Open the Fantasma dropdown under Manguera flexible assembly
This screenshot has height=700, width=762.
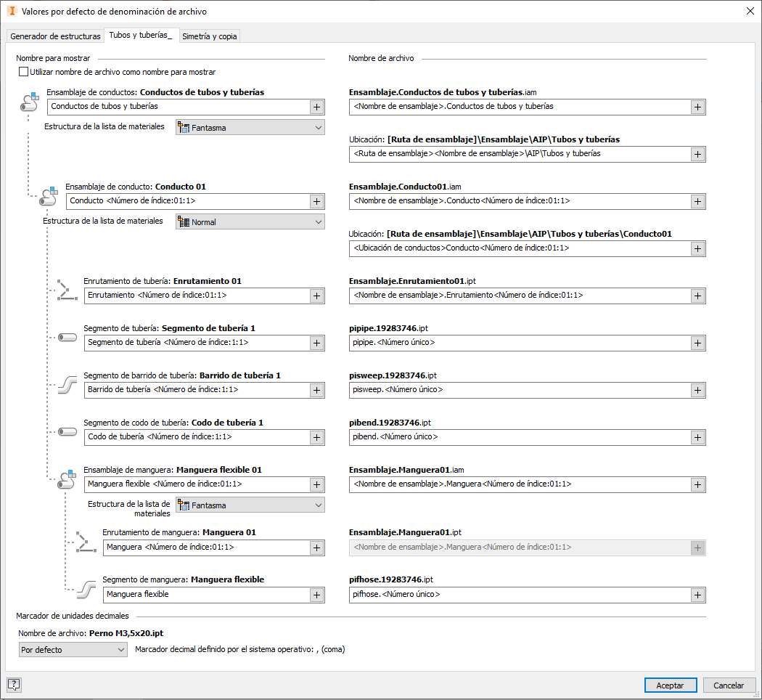(x=250, y=505)
